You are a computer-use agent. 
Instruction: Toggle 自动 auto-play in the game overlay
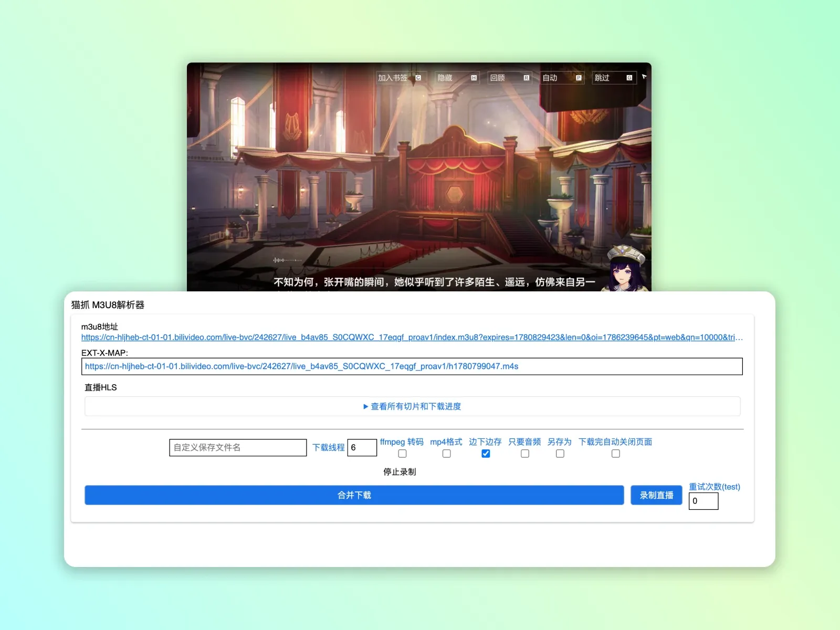coord(562,78)
